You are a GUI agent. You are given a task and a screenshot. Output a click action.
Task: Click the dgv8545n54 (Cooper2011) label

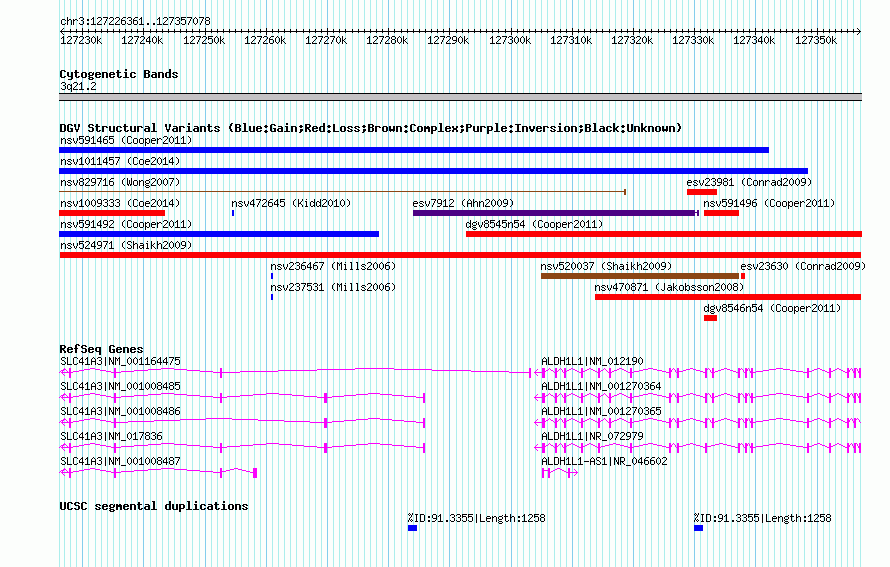(x=534, y=224)
